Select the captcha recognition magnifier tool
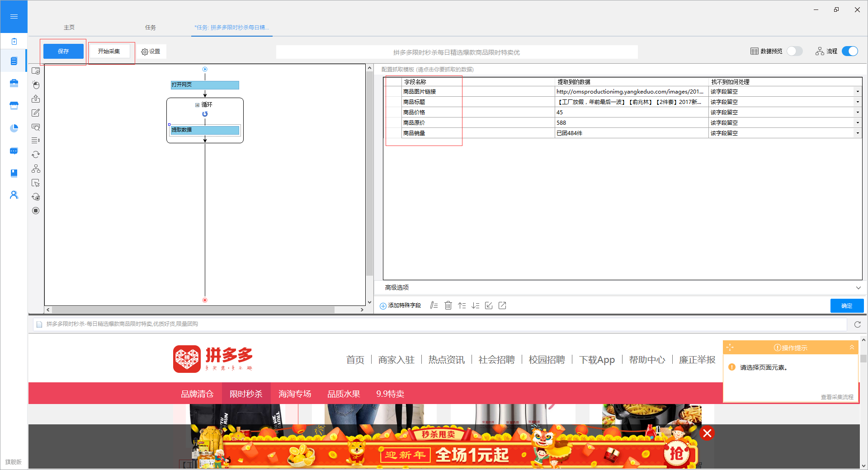 [36, 127]
